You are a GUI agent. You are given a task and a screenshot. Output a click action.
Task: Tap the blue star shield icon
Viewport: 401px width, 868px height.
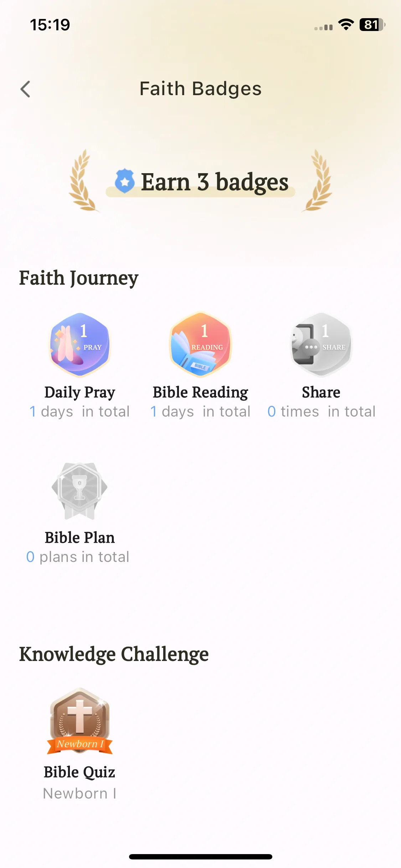coord(125,181)
